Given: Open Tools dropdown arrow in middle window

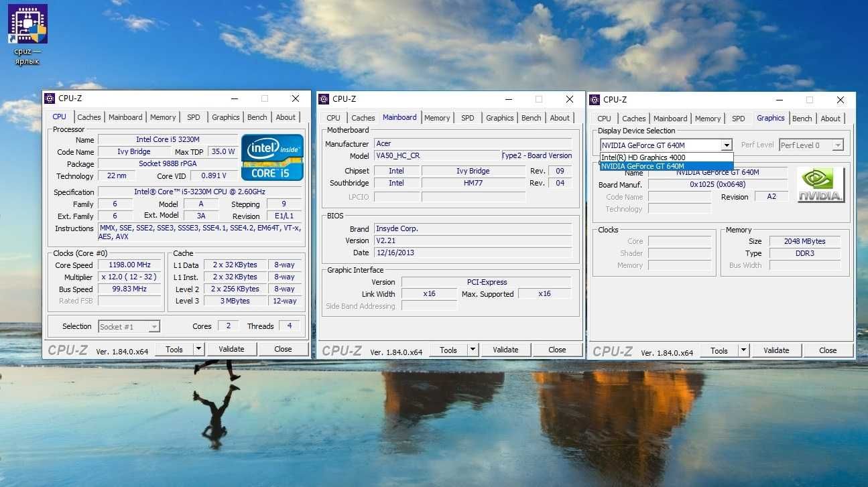Looking at the screenshot, I should click(473, 350).
